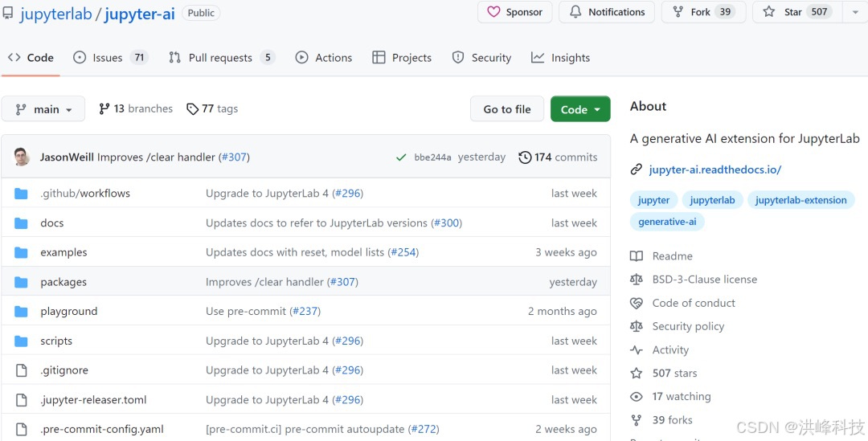Click the Sponsor button
Viewport: 868px width, 441px height.
[515, 12]
